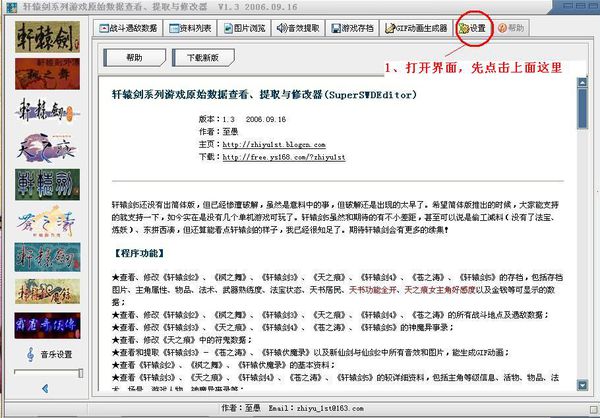
Task: Click the 设置 tab's folder icon
Action: (464, 28)
